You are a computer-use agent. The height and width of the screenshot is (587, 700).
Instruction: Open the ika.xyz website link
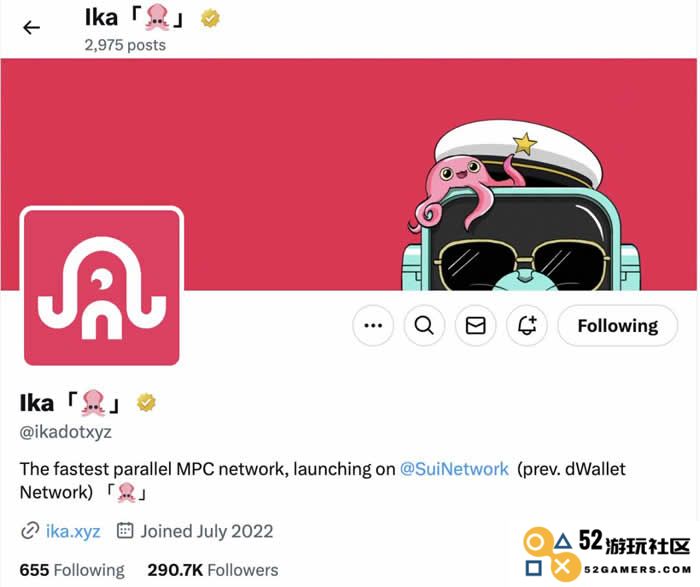(x=73, y=531)
